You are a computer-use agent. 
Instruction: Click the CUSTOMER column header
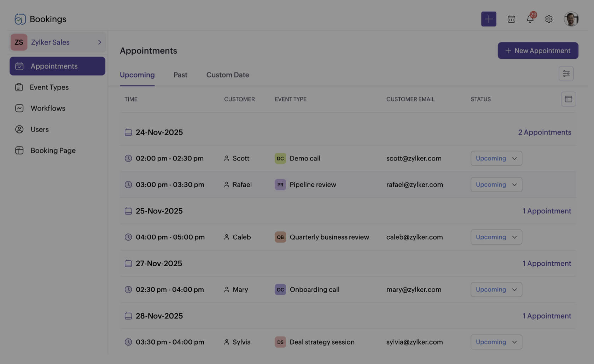[239, 99]
